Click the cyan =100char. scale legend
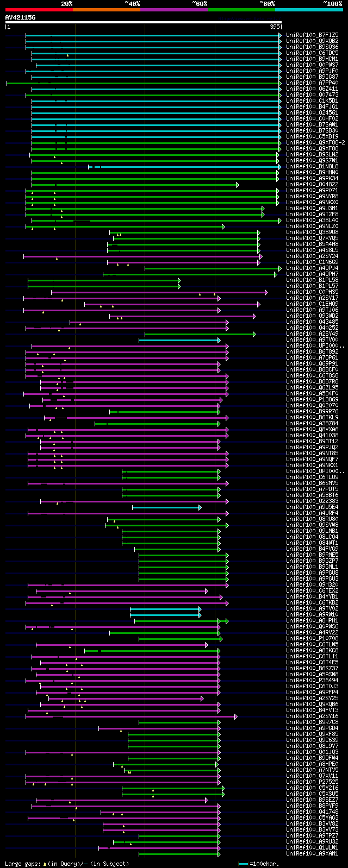Screen dimensions: 348x868 coord(259,864)
